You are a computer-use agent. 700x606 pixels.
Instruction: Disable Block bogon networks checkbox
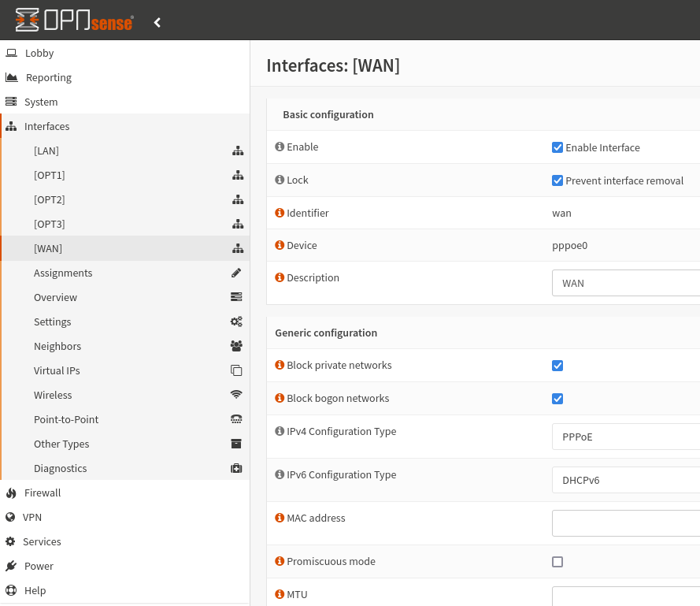(x=557, y=399)
